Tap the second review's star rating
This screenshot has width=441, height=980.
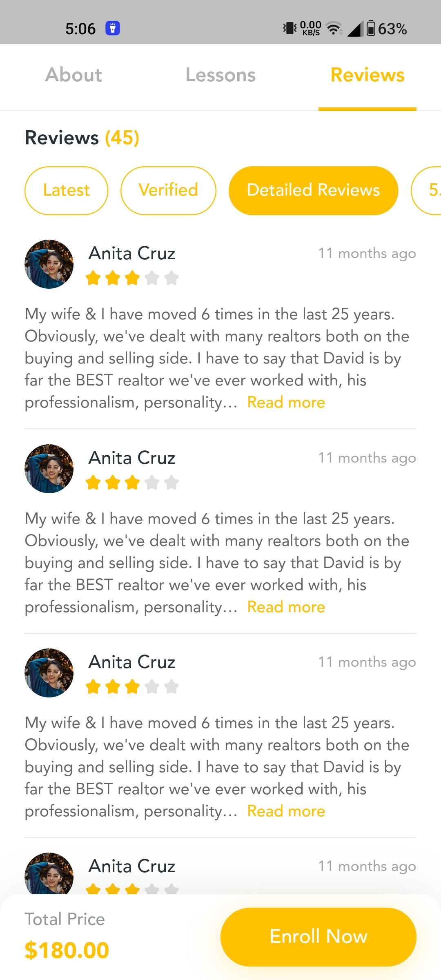click(132, 483)
